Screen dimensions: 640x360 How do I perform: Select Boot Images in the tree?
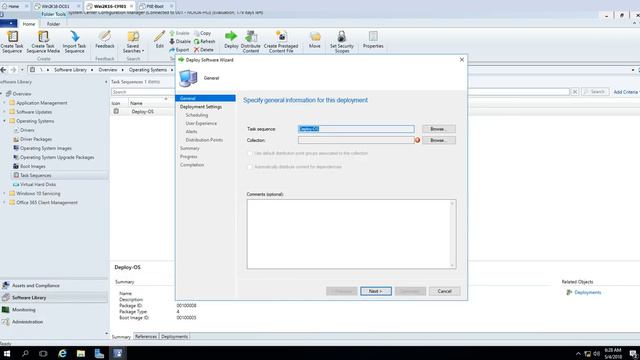coord(33,166)
